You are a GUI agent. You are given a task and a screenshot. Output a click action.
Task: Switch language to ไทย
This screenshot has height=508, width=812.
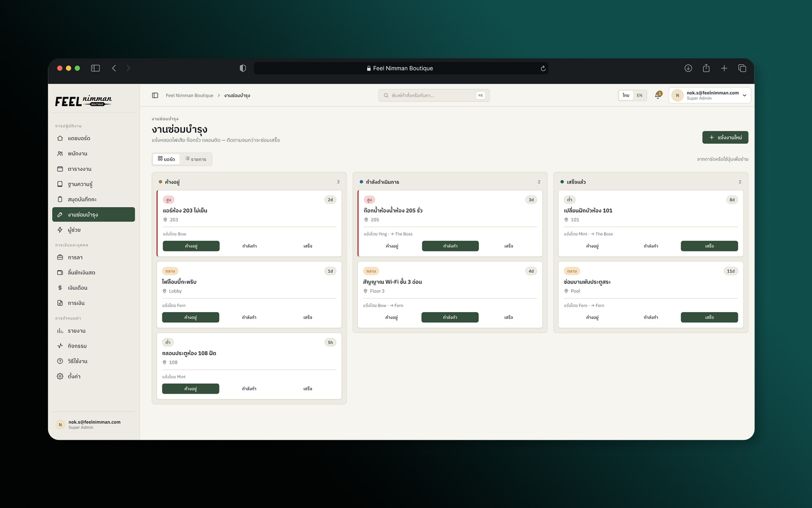[x=626, y=95]
